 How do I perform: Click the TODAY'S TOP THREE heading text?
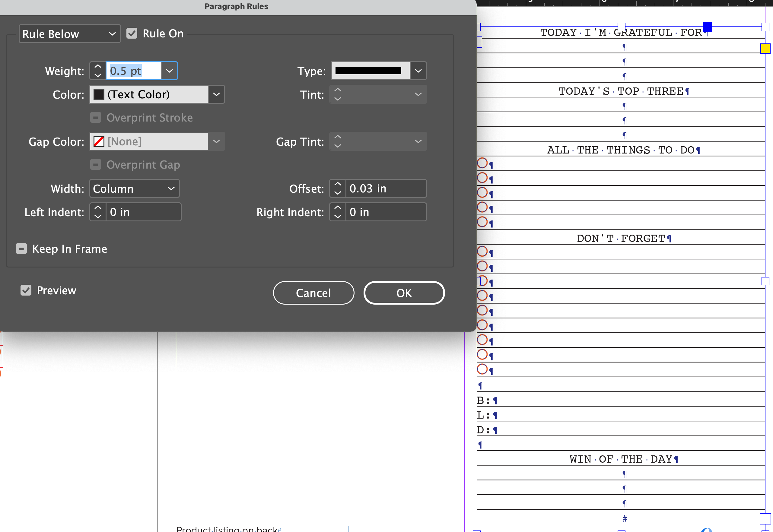coord(621,91)
